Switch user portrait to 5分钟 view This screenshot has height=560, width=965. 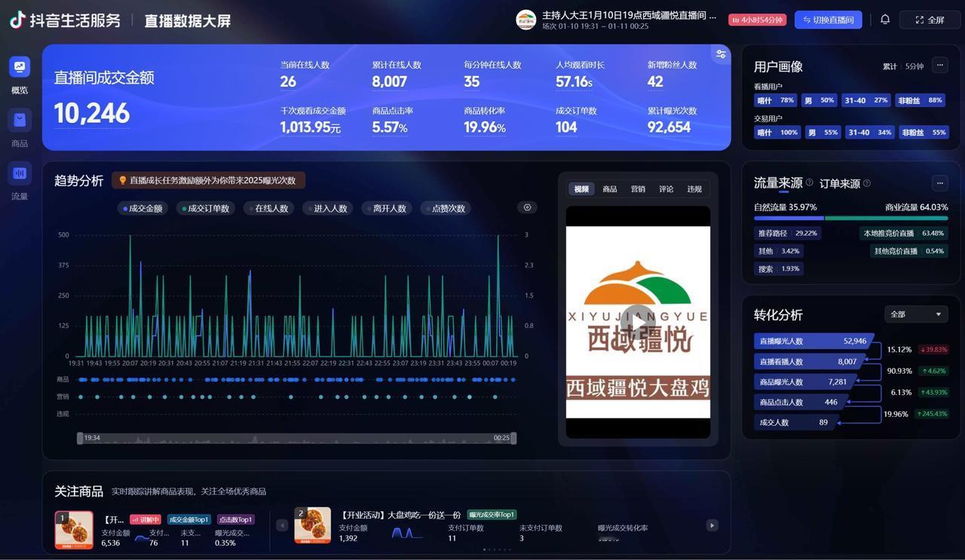(914, 66)
